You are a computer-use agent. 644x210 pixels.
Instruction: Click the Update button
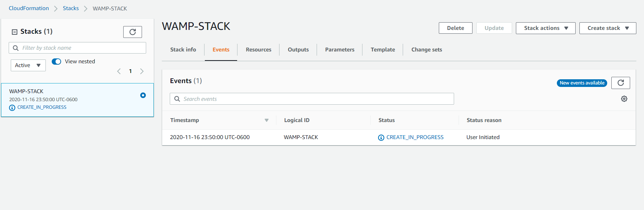tap(494, 28)
